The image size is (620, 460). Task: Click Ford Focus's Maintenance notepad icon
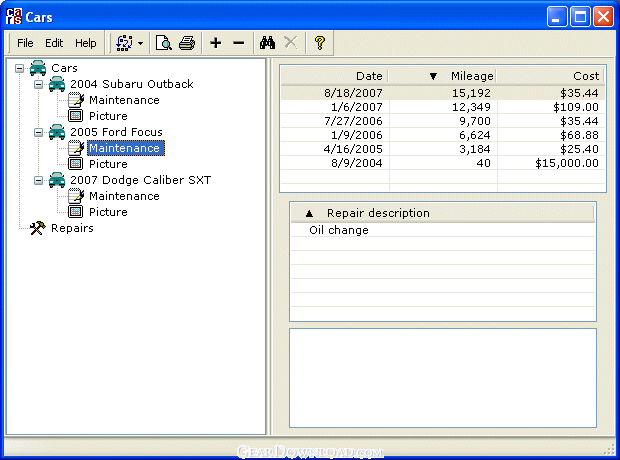point(76,148)
